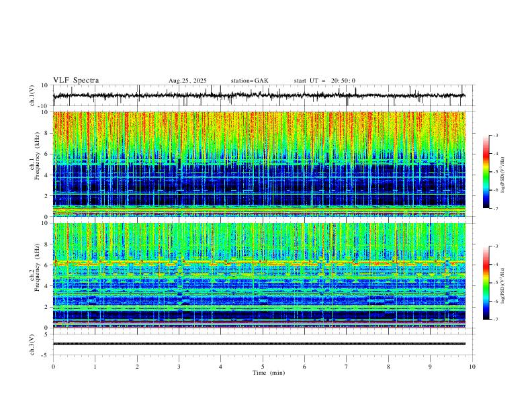Click the ch.1 log(PSD) colorbar title
This screenshot has height=411, width=532.
503,175
